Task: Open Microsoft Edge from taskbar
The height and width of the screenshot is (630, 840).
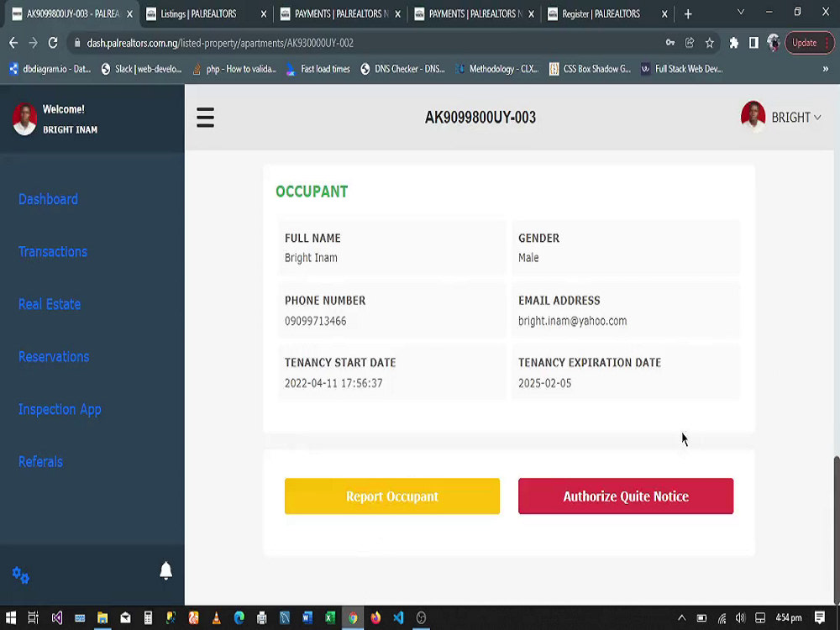Action: pyautogui.click(x=239, y=617)
